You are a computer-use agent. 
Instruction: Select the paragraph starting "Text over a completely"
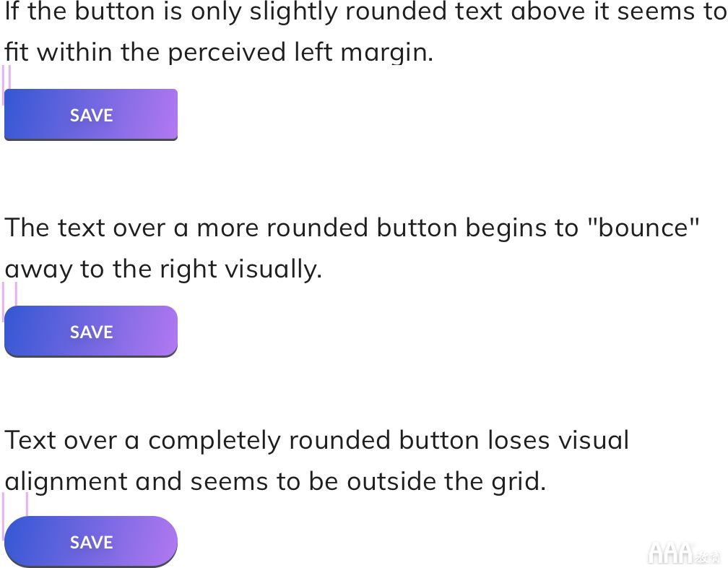click(x=316, y=461)
